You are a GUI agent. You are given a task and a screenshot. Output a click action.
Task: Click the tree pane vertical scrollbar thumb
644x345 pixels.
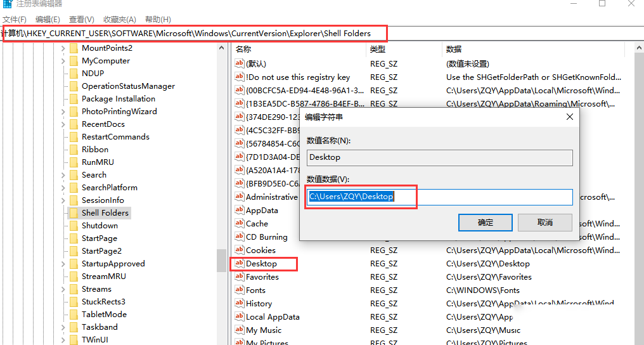coord(222,261)
